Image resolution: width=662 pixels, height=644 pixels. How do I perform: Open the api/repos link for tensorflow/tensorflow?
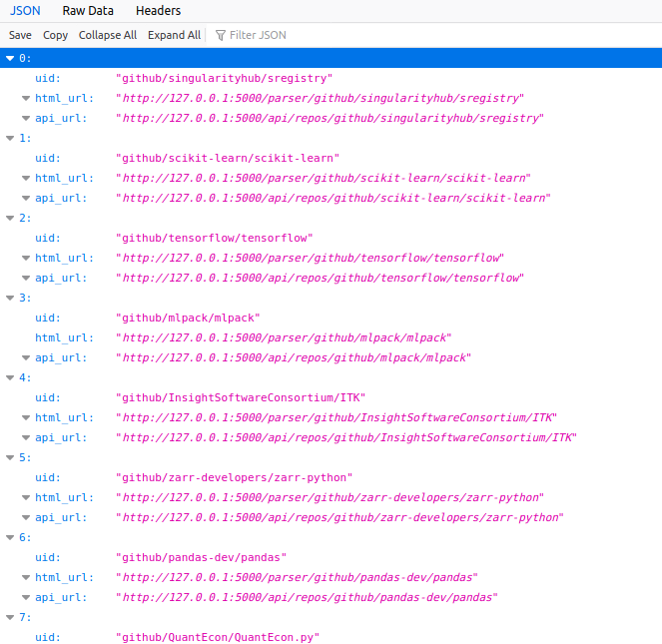(321, 278)
